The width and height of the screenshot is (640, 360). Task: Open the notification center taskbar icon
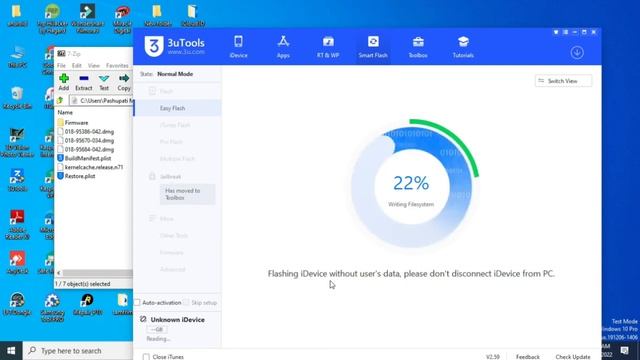[x=624, y=351]
